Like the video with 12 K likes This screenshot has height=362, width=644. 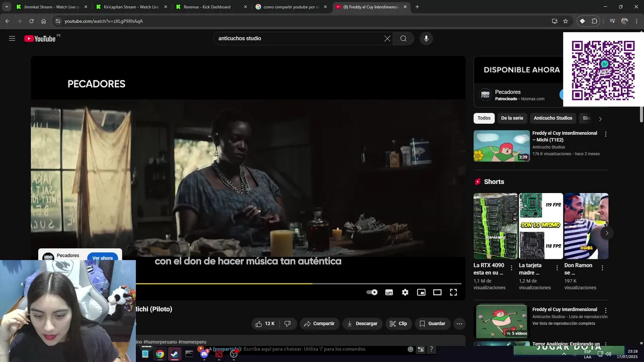(x=265, y=324)
